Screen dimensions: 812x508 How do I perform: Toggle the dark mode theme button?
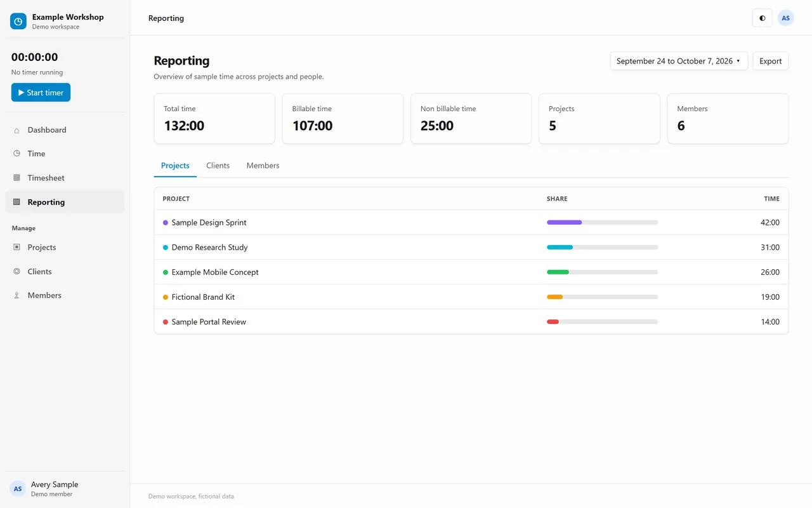point(762,18)
